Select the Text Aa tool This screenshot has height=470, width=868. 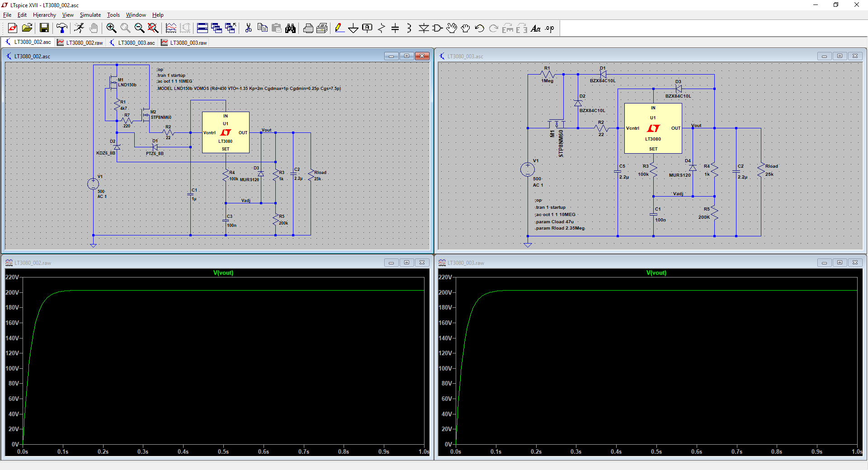click(x=536, y=28)
